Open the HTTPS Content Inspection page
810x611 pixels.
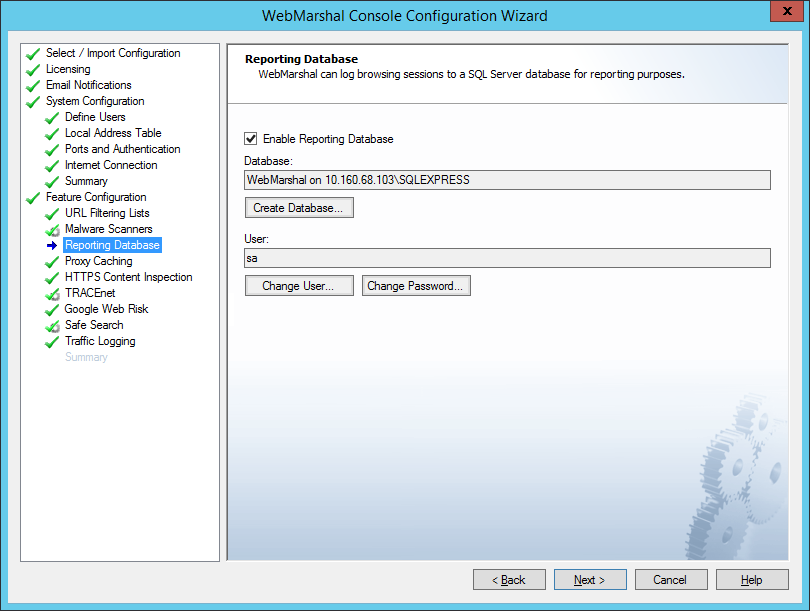point(128,277)
